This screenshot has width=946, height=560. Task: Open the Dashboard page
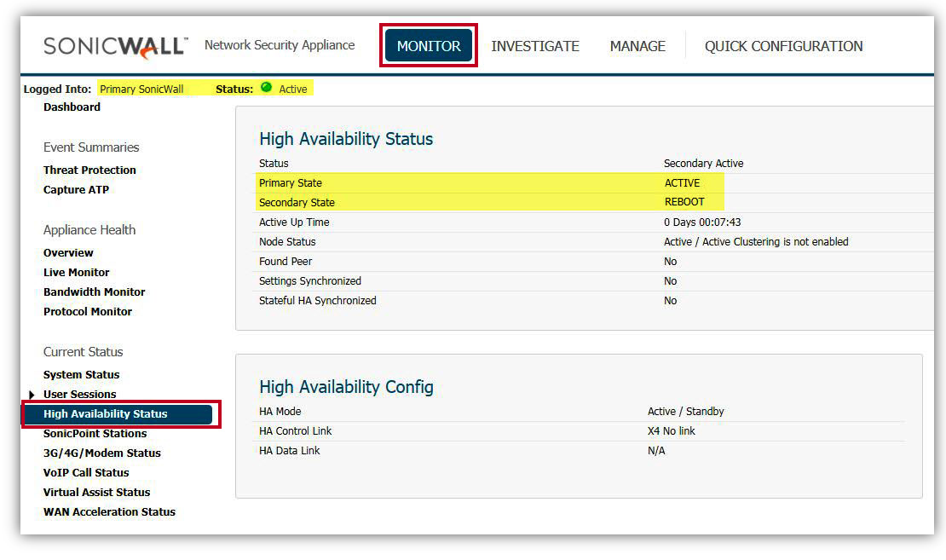point(72,107)
